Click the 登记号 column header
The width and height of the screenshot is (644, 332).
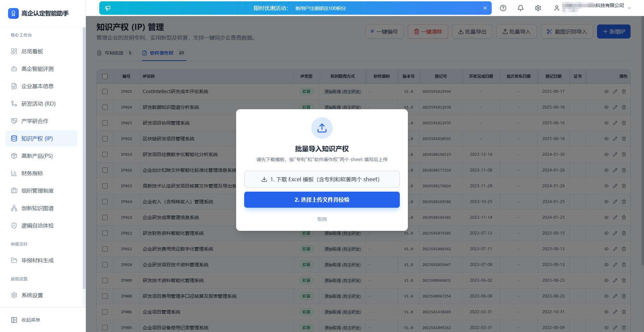[x=441, y=76]
